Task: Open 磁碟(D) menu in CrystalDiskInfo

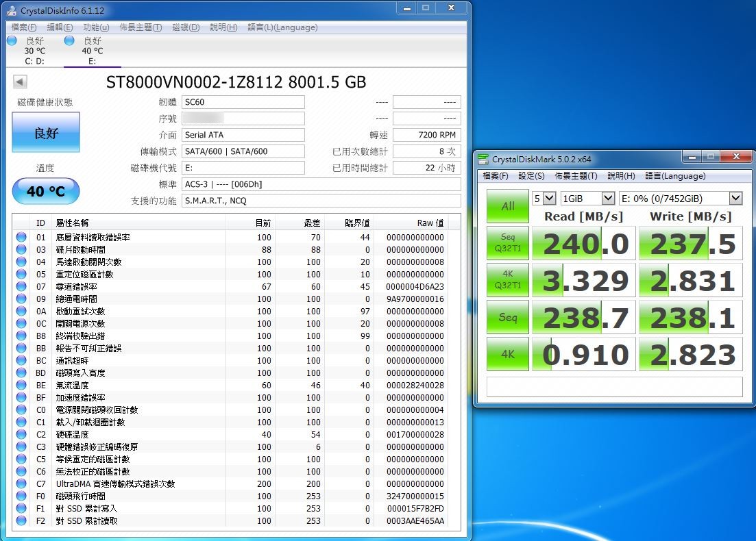Action: tap(186, 27)
